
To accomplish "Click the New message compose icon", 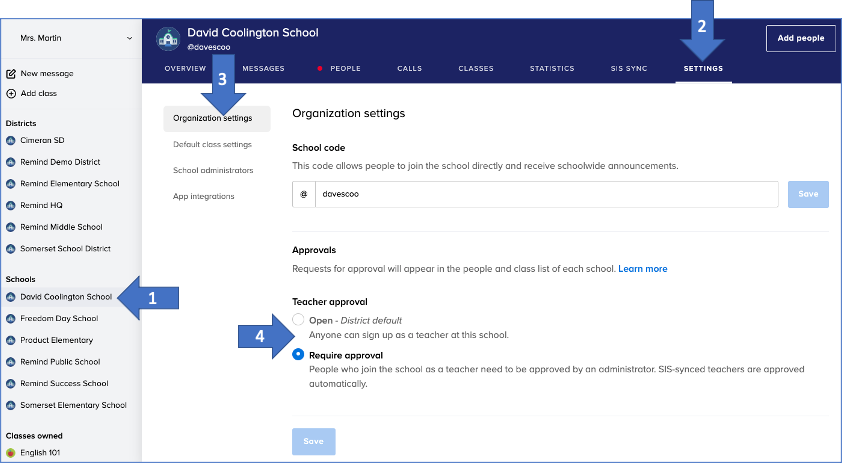I will pyautogui.click(x=11, y=74).
